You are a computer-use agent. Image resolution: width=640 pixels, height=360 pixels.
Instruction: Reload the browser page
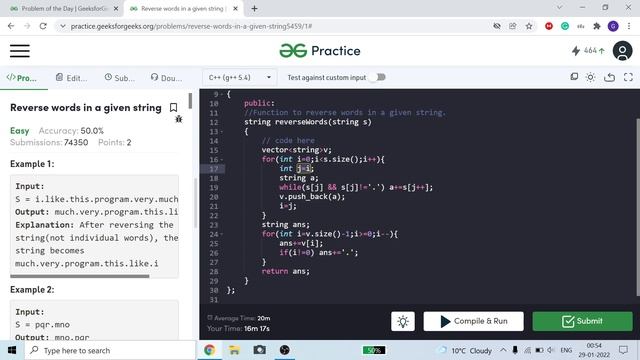pyautogui.click(x=43, y=26)
